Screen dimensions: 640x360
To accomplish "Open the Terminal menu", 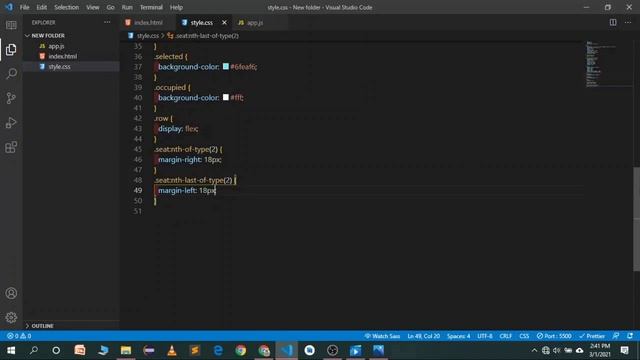I will tap(151, 7).
